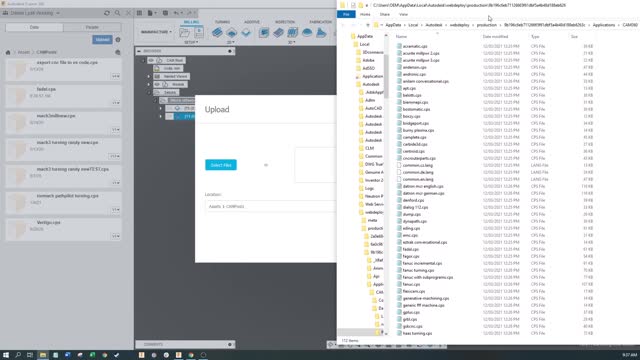Image resolution: width=640 pixels, height=360 pixels.
Task: Select the 3D Pocket Clearing icon
Action: tap(278, 32)
